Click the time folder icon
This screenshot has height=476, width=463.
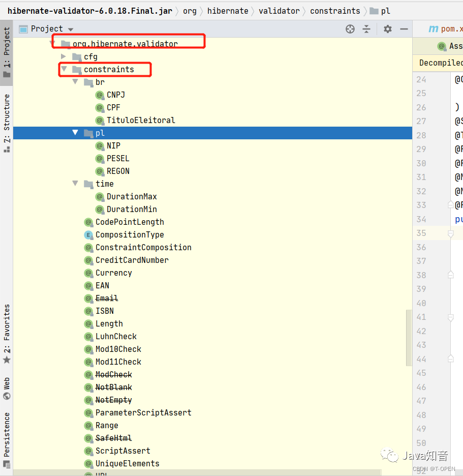88,184
